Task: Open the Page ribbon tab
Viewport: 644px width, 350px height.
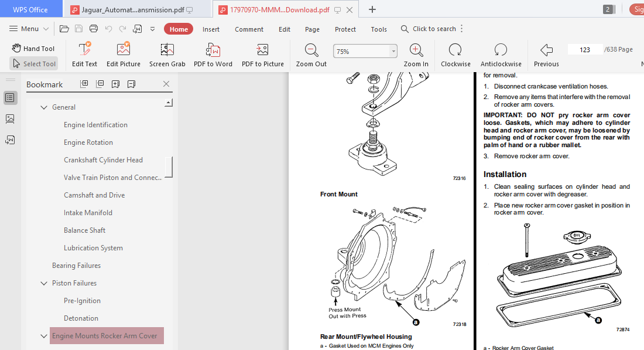Action: click(312, 29)
